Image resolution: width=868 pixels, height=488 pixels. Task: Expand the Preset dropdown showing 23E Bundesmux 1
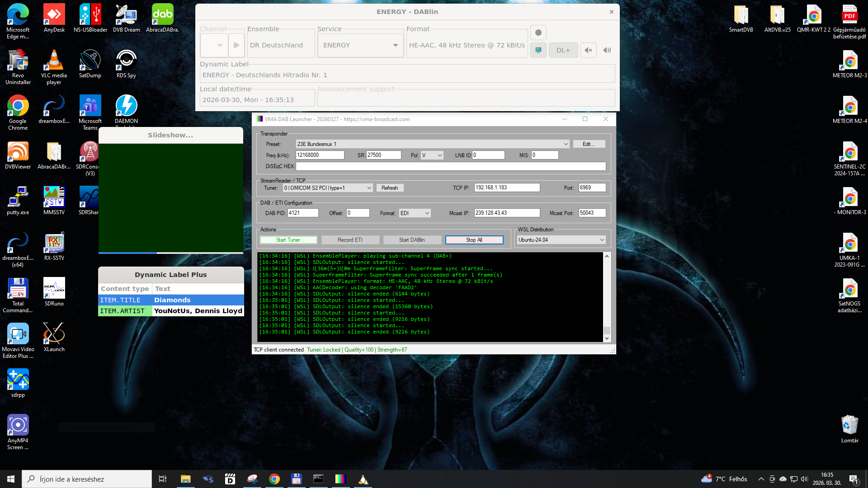point(432,144)
